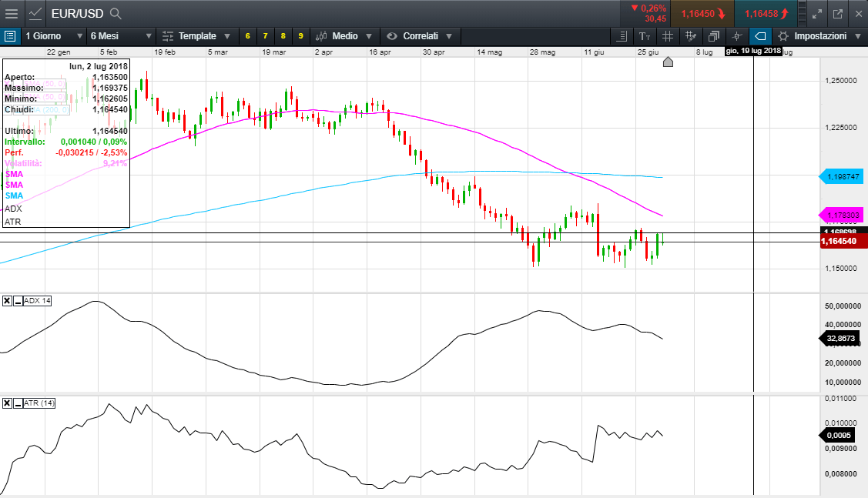Open the Template dropdown menu
Image resolution: width=868 pixels, height=498 pixels.
196,36
